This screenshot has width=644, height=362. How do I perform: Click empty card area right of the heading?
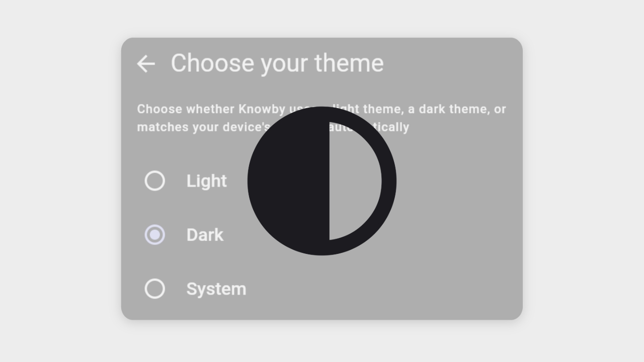453,63
